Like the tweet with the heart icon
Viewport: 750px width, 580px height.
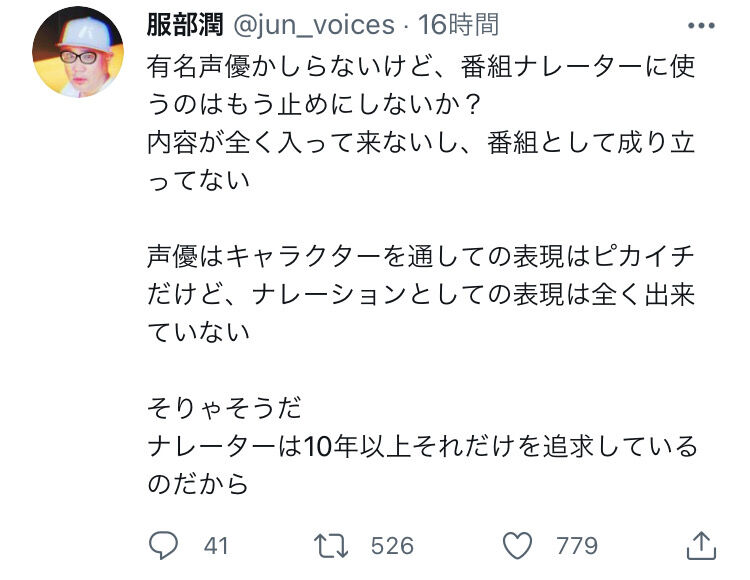coord(517,546)
